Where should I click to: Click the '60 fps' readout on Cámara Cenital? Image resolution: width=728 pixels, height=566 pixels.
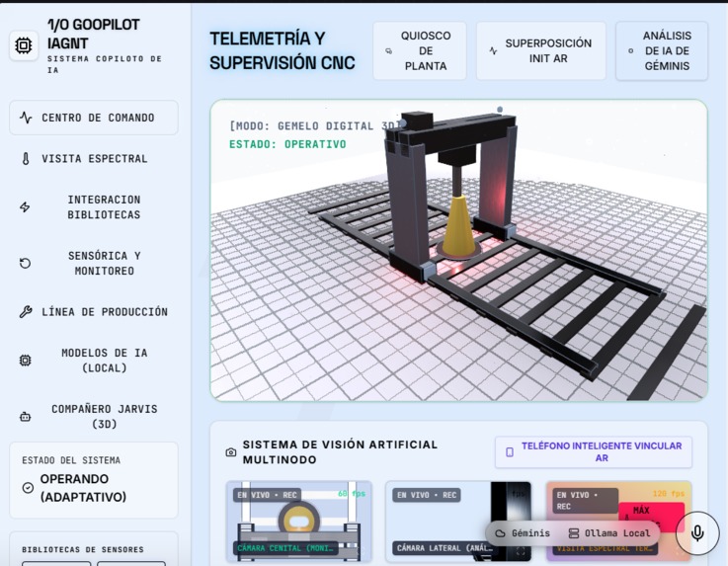352,494
